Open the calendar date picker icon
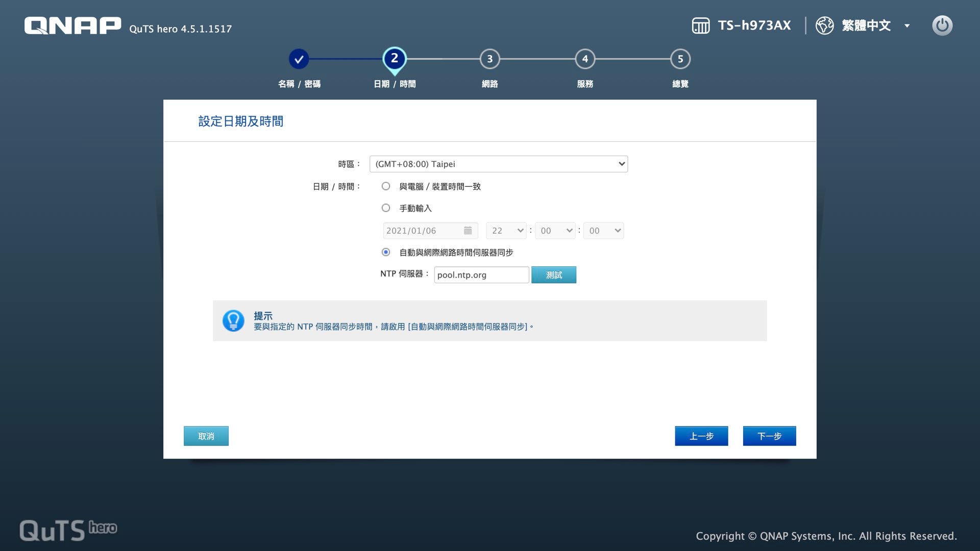This screenshot has height=551, width=980. (x=468, y=231)
